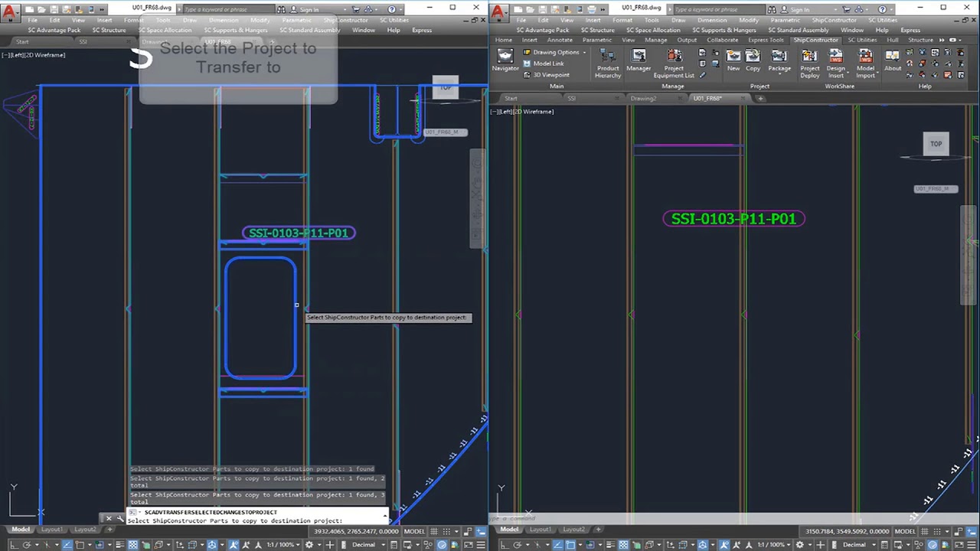980x551 pixels.
Task: Click the Copy project icon
Action: pos(753,60)
